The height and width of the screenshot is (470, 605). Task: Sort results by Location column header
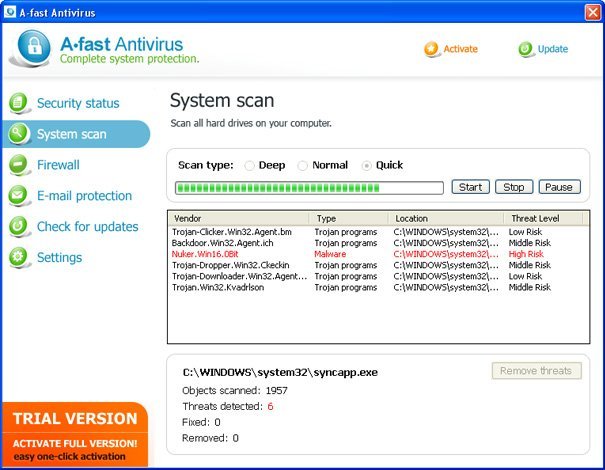pos(445,218)
